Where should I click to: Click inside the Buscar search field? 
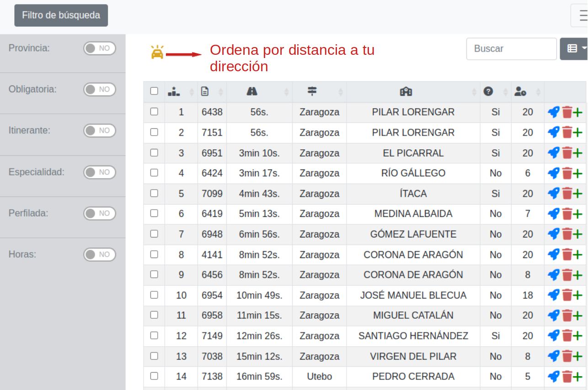[x=511, y=49]
